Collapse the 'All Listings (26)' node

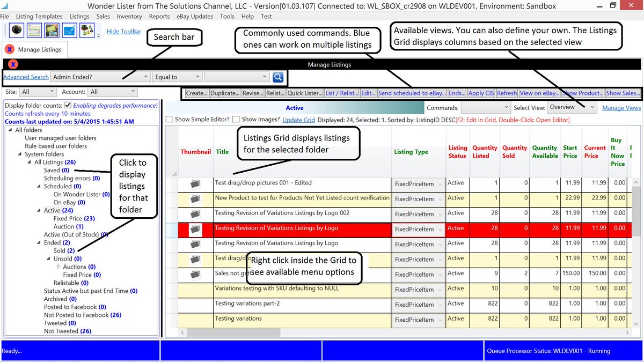point(30,162)
